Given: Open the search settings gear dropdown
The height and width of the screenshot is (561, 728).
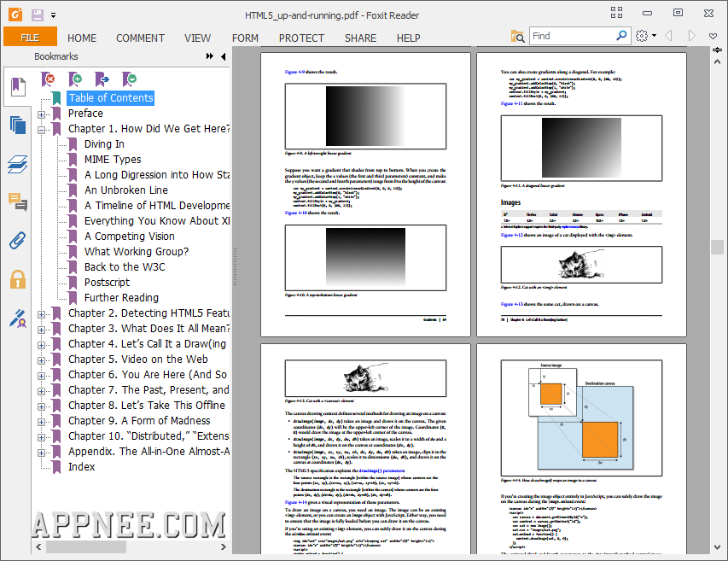Looking at the screenshot, I should 646,36.
